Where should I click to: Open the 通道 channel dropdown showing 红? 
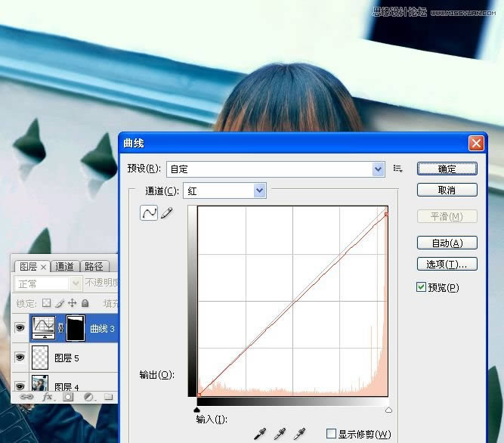coord(260,191)
